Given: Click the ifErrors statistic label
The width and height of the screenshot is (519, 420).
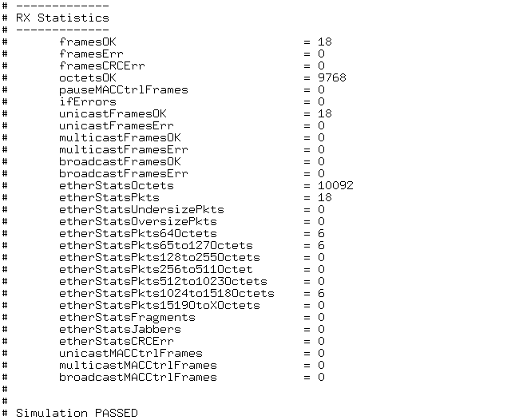Looking at the screenshot, I should click(88, 101).
